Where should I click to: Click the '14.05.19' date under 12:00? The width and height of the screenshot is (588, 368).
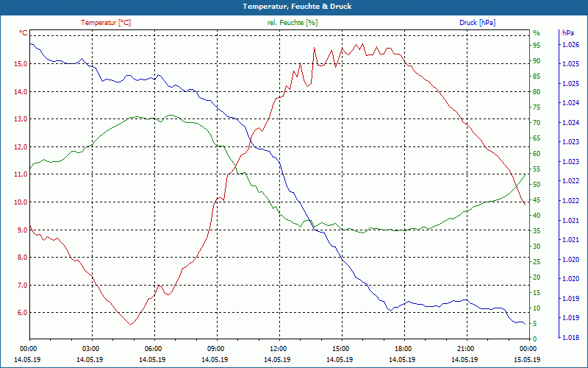click(277, 359)
